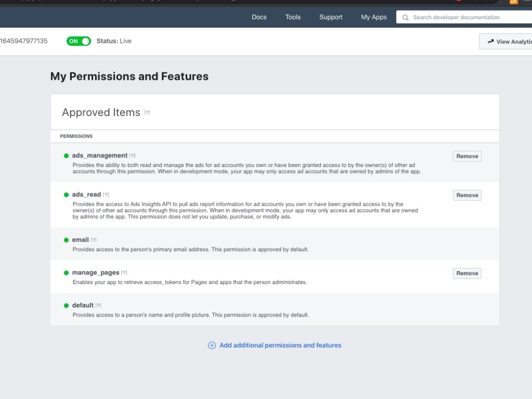Remove the ads_read permission
Viewport: 532px width, 399px height.
point(467,195)
